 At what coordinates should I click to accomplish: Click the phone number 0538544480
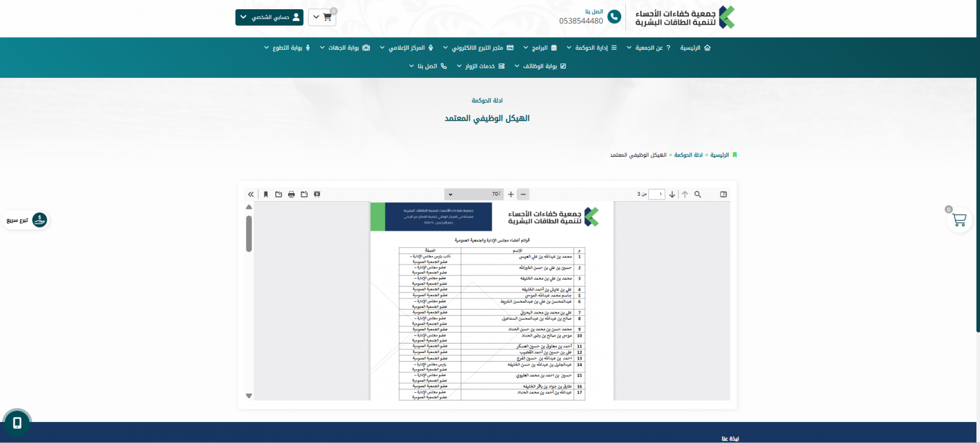[581, 21]
